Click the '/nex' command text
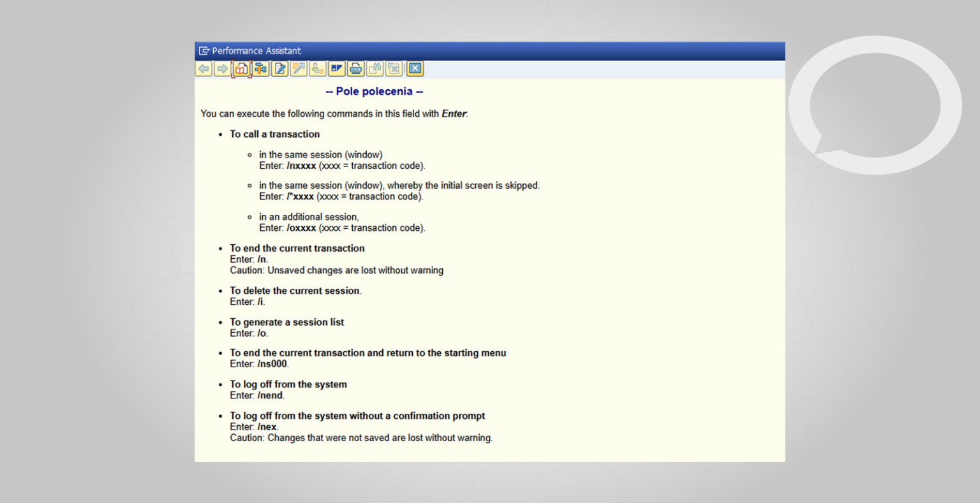 (267, 427)
